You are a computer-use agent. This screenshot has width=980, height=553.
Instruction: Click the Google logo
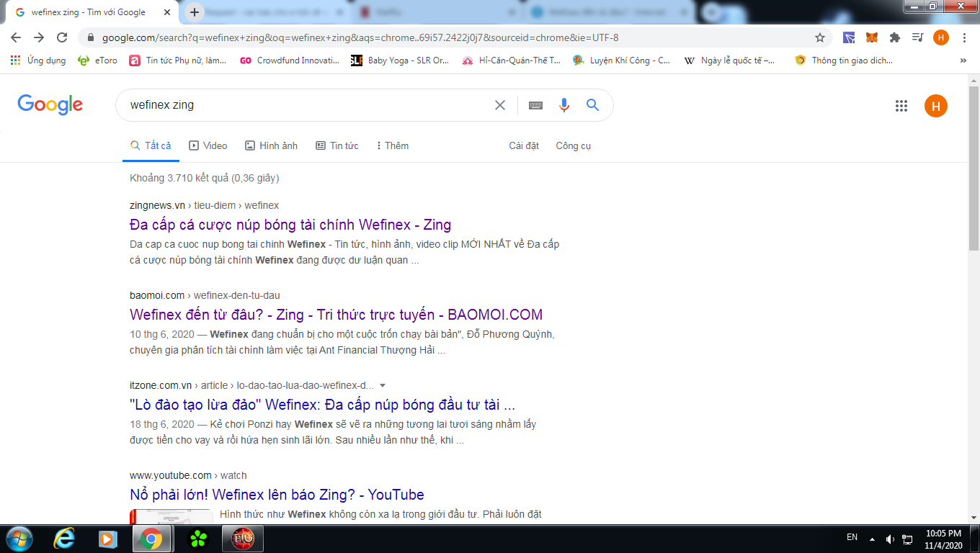click(x=50, y=105)
